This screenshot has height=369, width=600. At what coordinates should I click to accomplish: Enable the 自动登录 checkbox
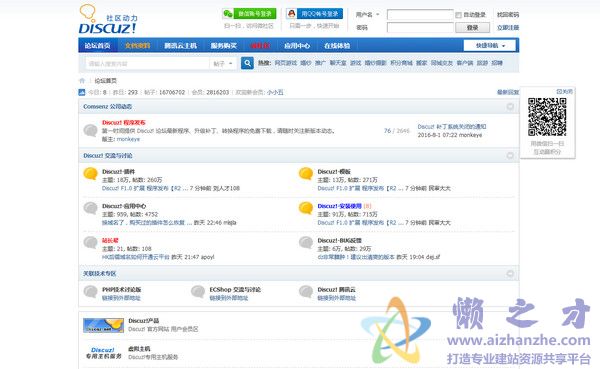click(458, 15)
